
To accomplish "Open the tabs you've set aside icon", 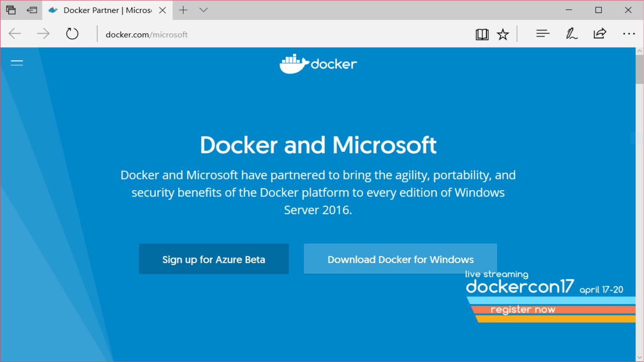I will 11,10.
